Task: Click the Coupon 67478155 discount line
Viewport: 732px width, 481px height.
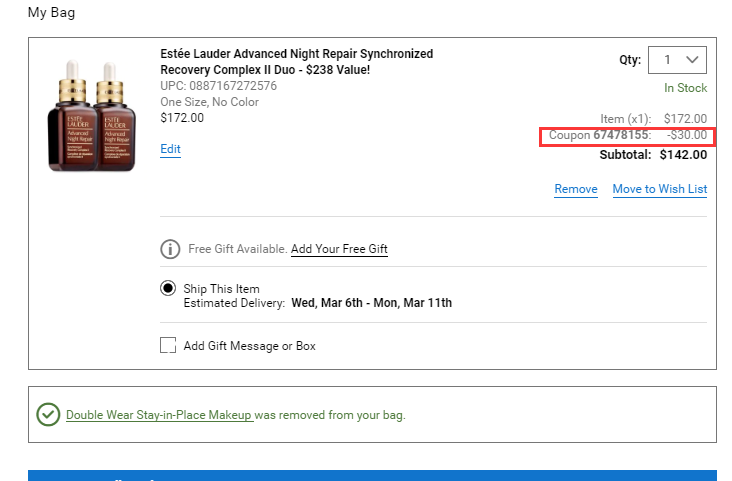Action: coord(627,135)
